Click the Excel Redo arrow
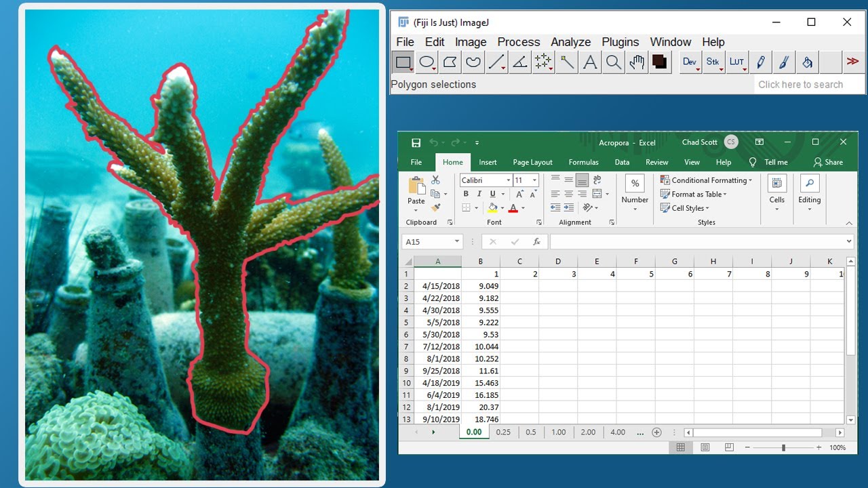The height and width of the screenshot is (488, 868). point(455,142)
